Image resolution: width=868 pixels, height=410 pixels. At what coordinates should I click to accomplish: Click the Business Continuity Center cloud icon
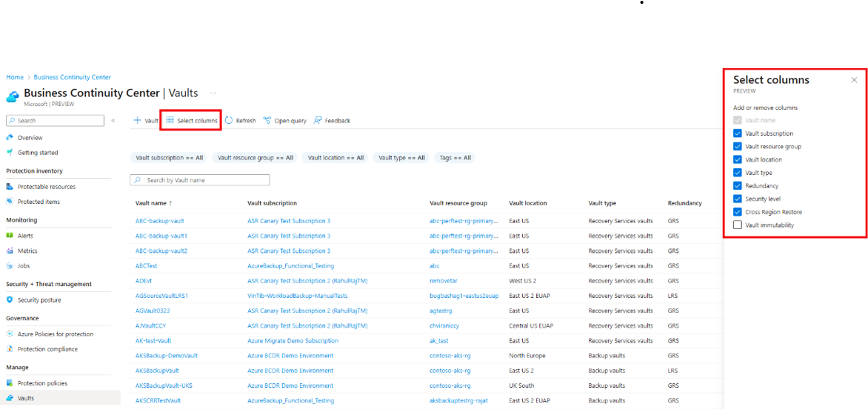tap(13, 96)
